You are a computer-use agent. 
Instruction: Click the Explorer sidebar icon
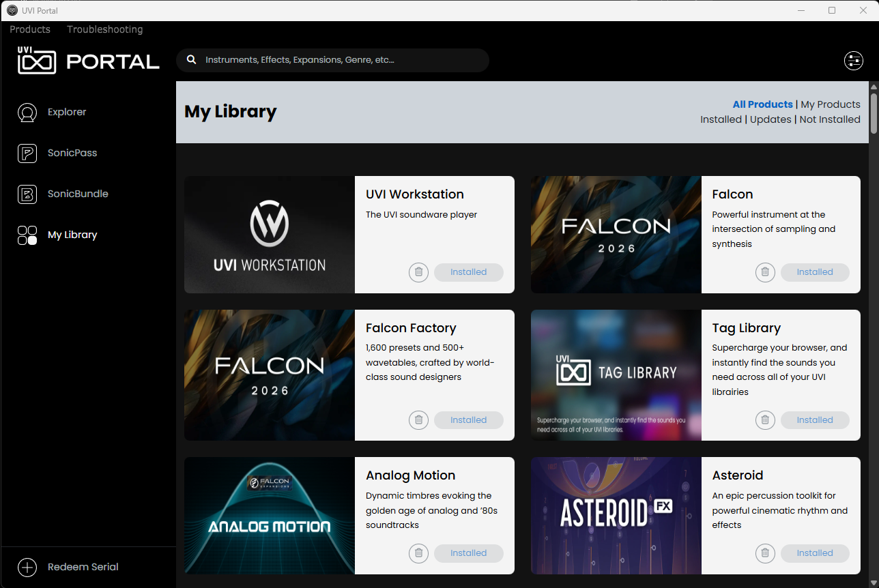click(x=27, y=113)
